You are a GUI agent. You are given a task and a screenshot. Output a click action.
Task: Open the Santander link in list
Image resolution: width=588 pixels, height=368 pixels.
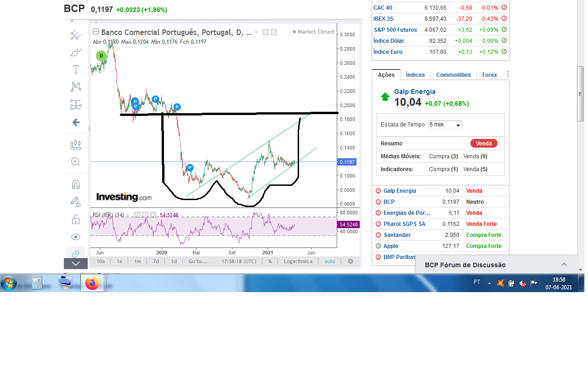click(x=397, y=235)
